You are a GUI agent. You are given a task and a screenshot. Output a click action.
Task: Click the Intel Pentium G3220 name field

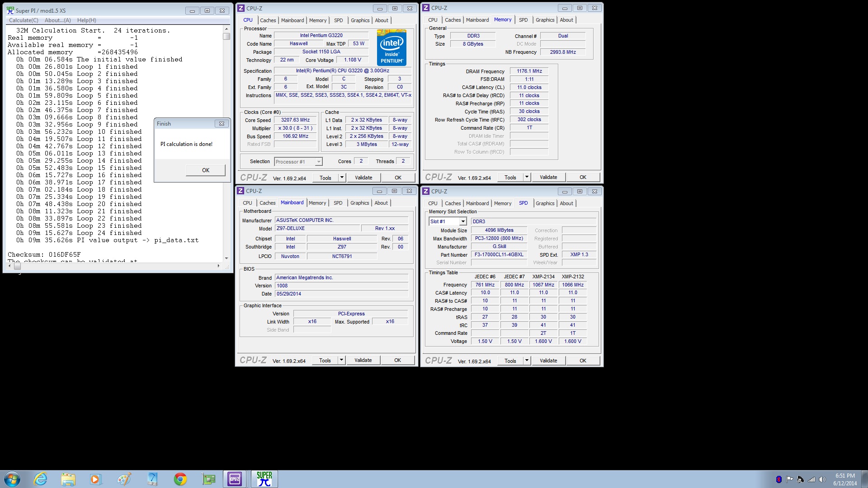321,35
